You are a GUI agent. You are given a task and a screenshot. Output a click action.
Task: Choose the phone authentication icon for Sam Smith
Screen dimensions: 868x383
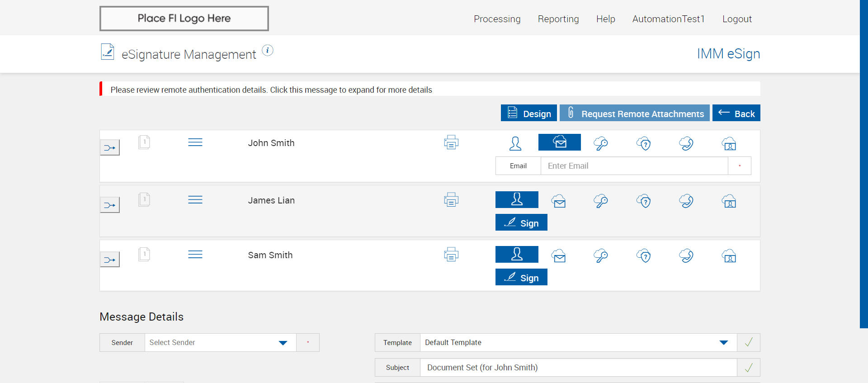686,255
